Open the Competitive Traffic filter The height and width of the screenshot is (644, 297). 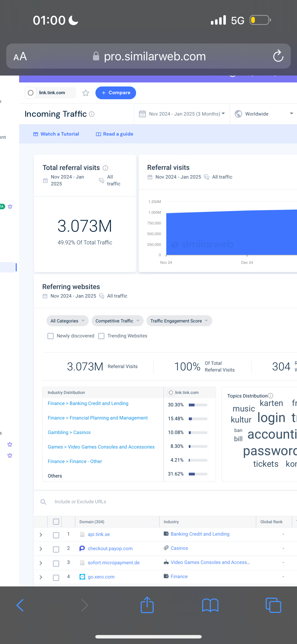click(x=117, y=321)
